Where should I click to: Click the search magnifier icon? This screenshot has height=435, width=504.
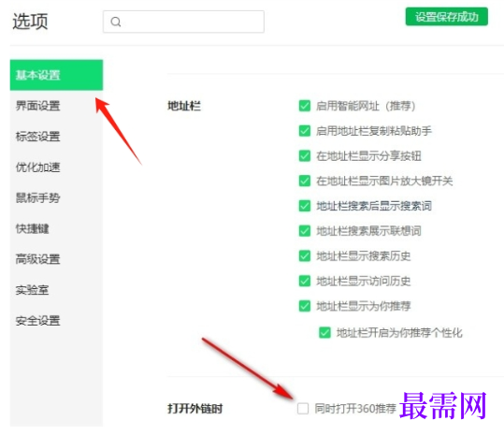(116, 22)
